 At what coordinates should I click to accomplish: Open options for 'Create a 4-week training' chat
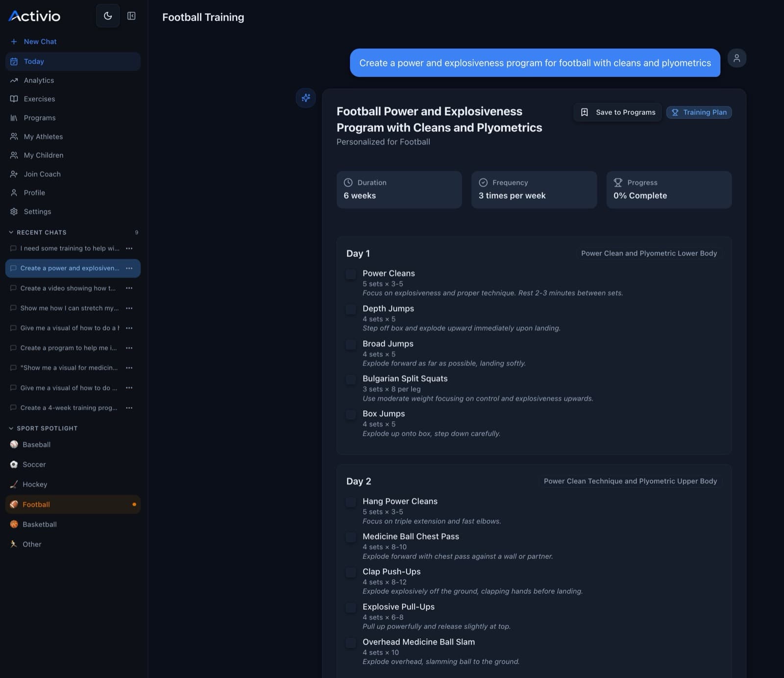[129, 408]
